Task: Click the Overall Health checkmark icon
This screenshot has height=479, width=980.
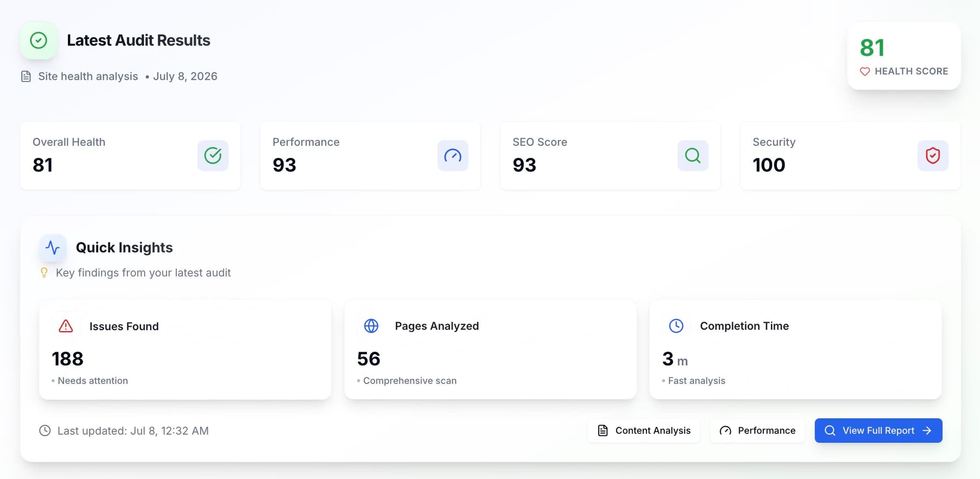Action: [213, 155]
